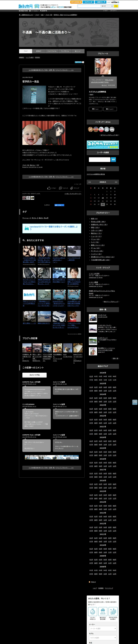Open the ニコニコ大百科 link clip
Screen dimensions: 138x644
[x=94, y=274]
